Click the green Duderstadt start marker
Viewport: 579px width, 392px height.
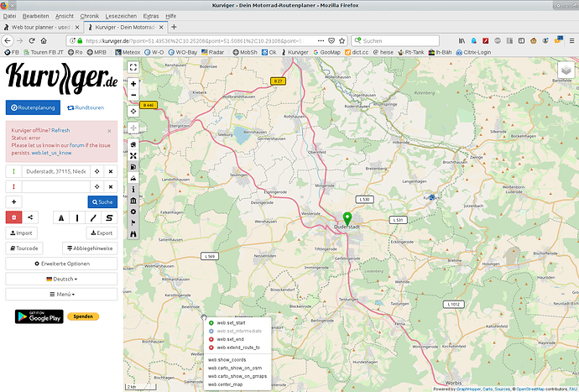tap(347, 218)
